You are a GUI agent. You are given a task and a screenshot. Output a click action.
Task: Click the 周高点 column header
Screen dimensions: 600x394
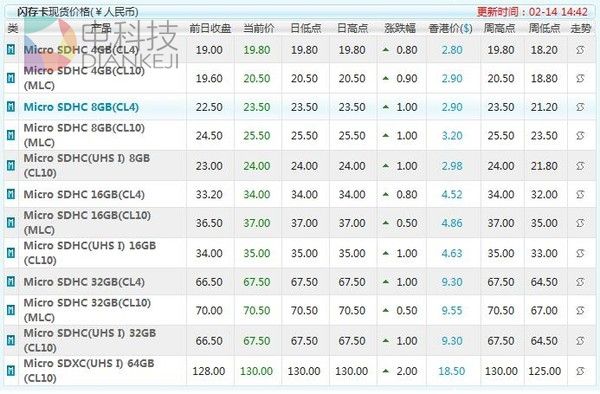coord(499,28)
